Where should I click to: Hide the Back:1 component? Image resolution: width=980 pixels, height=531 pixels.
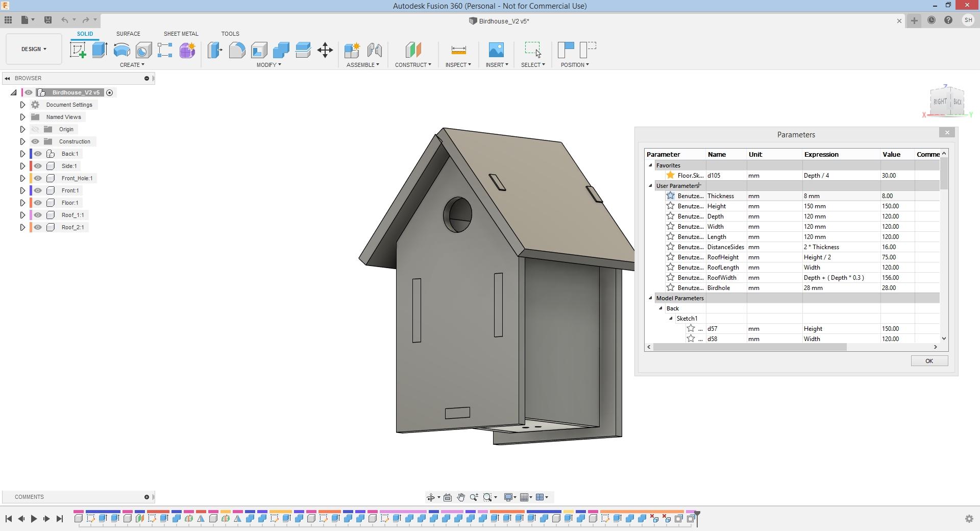(x=38, y=154)
